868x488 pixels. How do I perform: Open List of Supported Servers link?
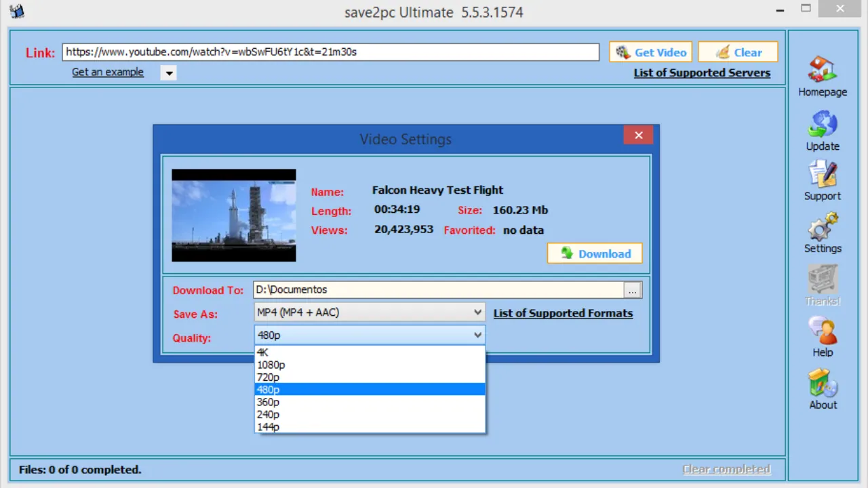tap(702, 73)
